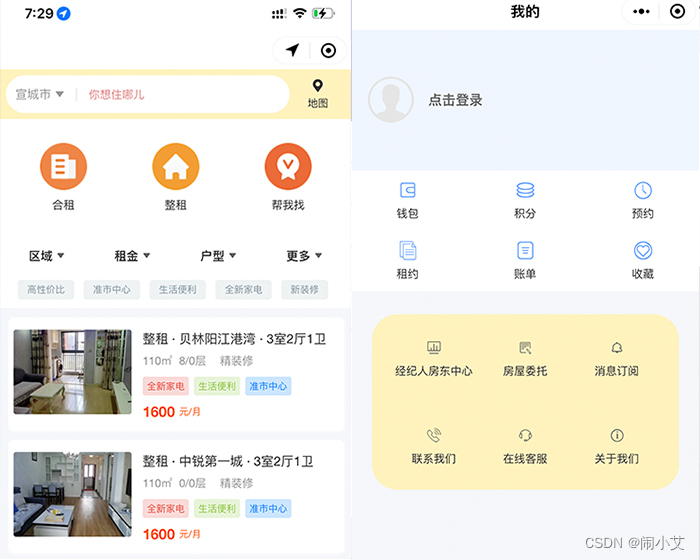Tap 全新家电 tag on 贝林阳江港湾 listing
Viewport: 700px width, 560px height.
click(166, 386)
